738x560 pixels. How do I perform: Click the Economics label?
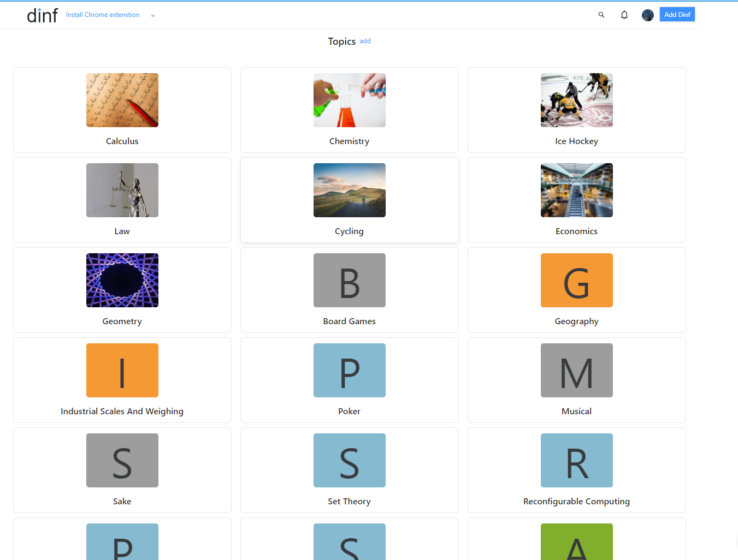click(x=577, y=231)
